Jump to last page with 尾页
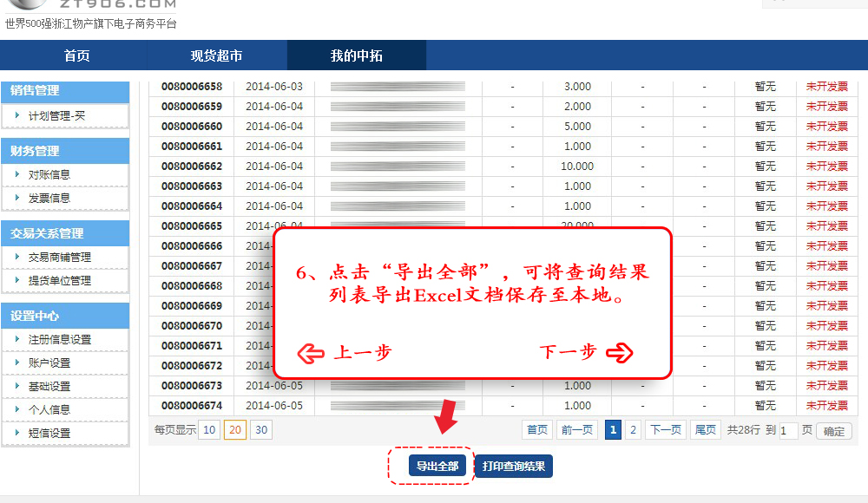868x503 pixels. click(x=706, y=429)
